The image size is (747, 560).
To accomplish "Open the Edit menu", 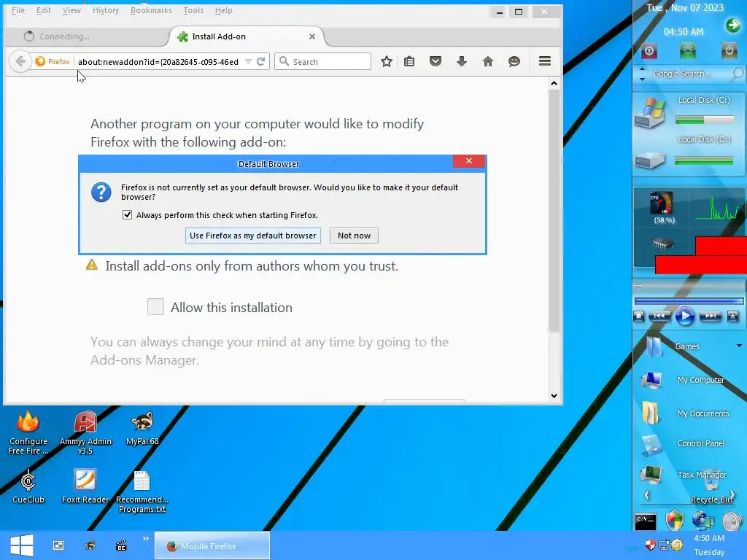I will (x=44, y=10).
